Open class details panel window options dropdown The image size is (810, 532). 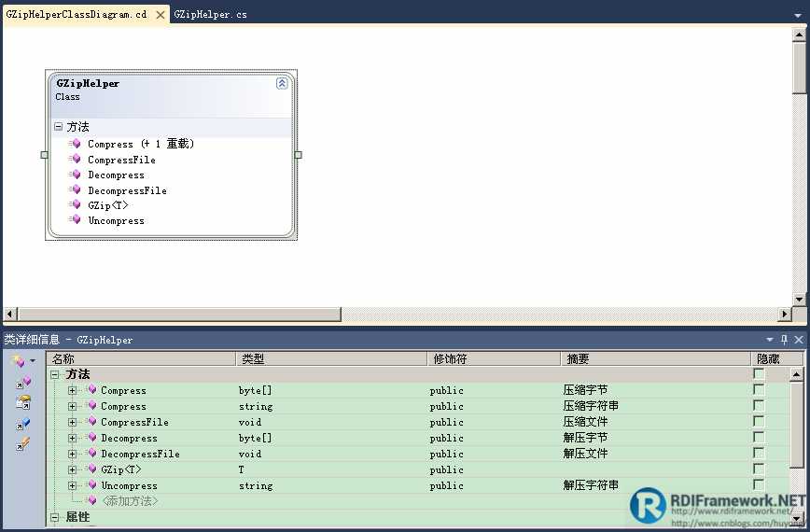(770, 340)
